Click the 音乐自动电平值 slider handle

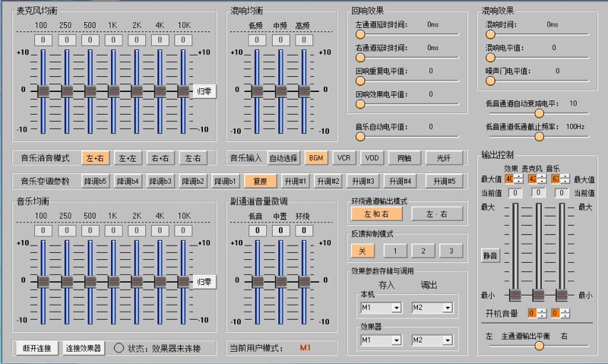[360, 137]
